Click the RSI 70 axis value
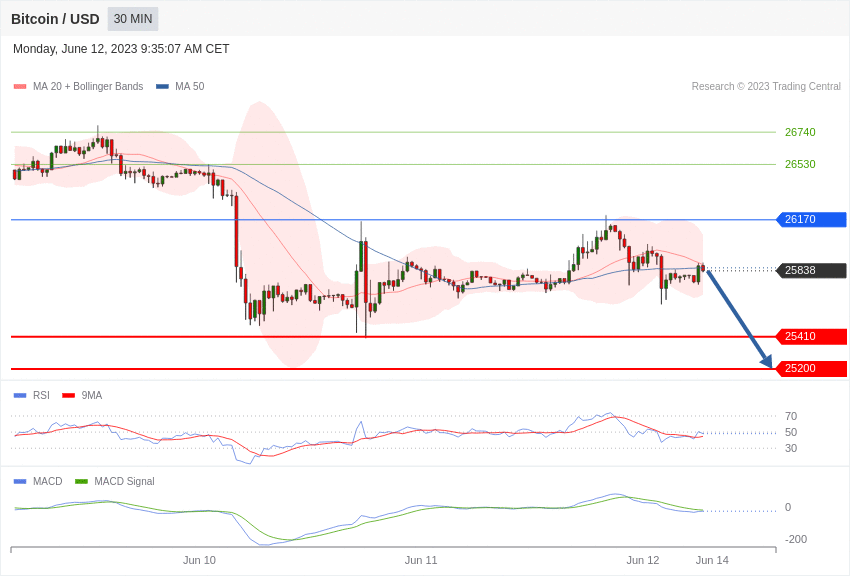 (791, 416)
